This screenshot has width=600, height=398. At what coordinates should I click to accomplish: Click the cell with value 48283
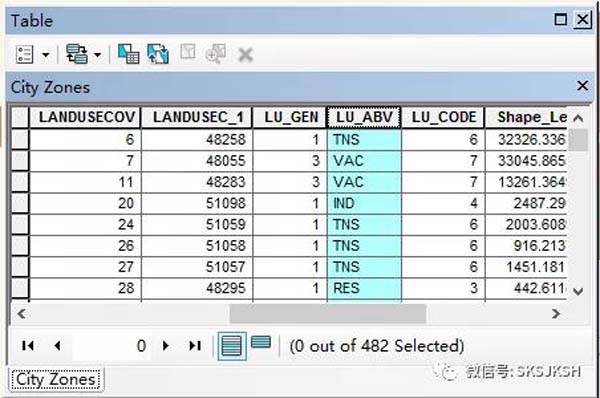click(197, 182)
